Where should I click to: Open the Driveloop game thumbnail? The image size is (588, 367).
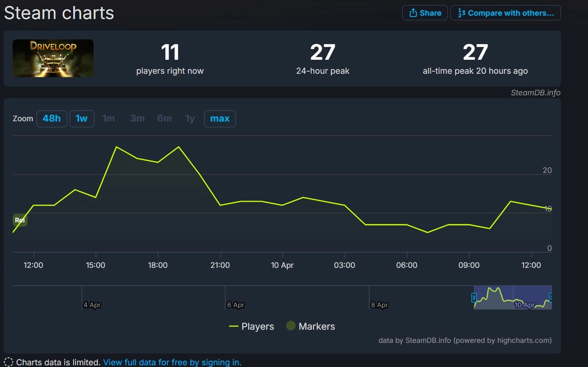point(53,58)
